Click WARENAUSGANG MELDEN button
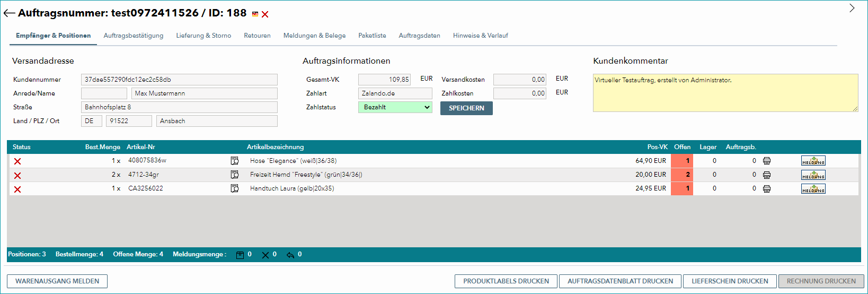The width and height of the screenshot is (868, 294). pos(57,281)
